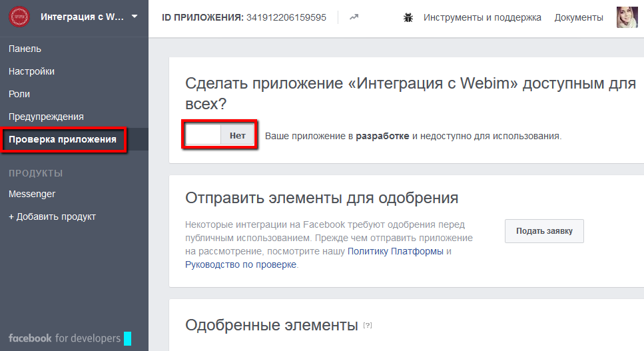Click the bug icon in header

[x=408, y=18]
